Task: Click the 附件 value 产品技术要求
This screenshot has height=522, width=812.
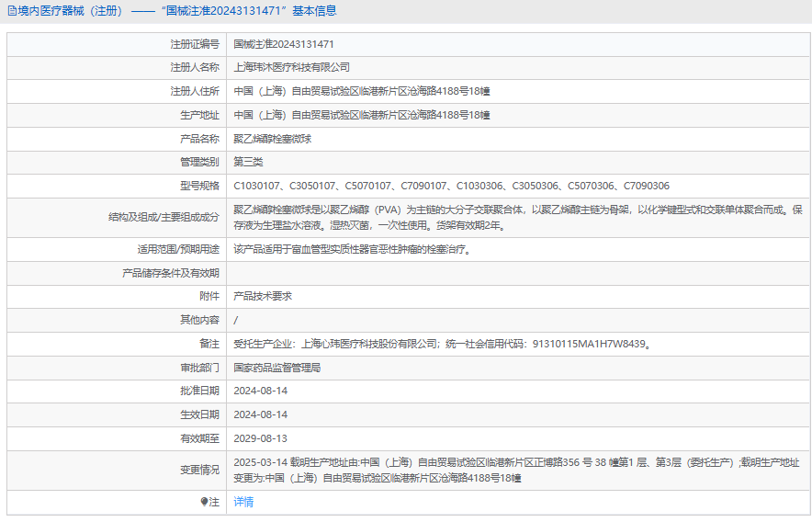Action: click(263, 296)
